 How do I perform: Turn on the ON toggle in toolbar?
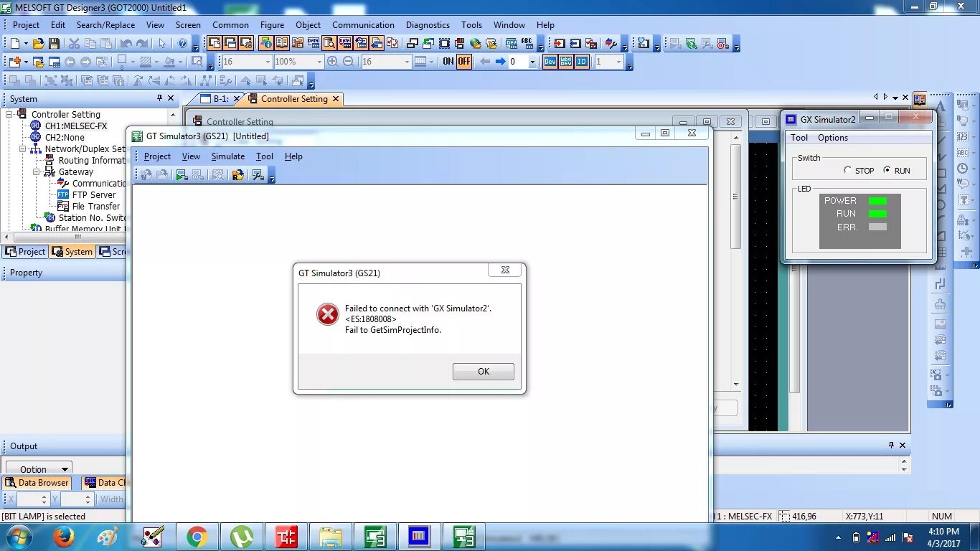(448, 62)
